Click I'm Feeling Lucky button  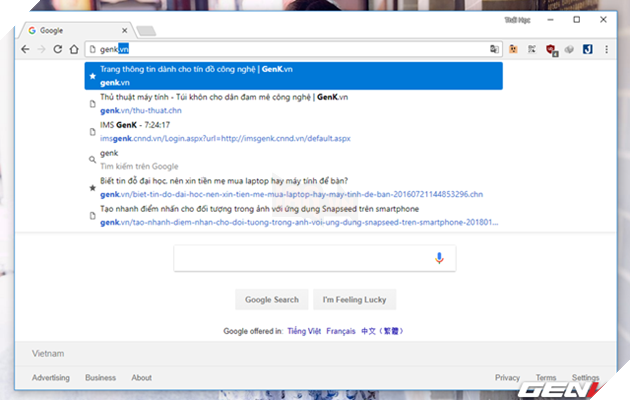(354, 300)
